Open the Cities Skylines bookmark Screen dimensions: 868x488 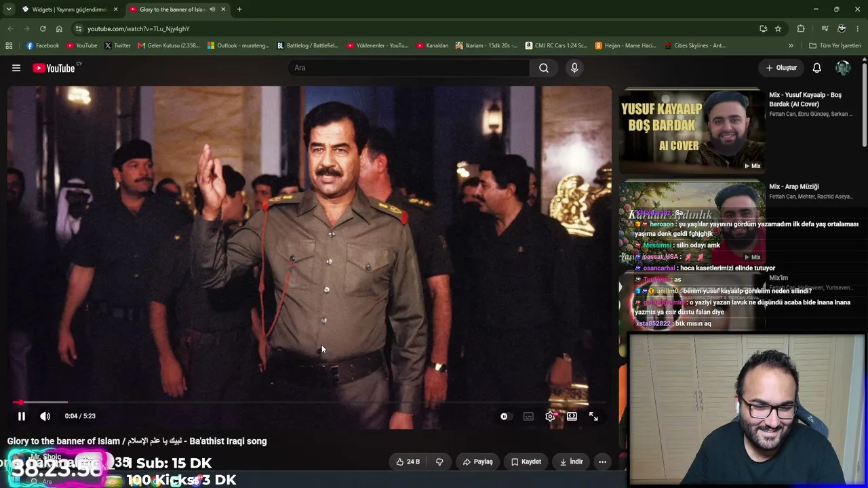(x=695, y=45)
